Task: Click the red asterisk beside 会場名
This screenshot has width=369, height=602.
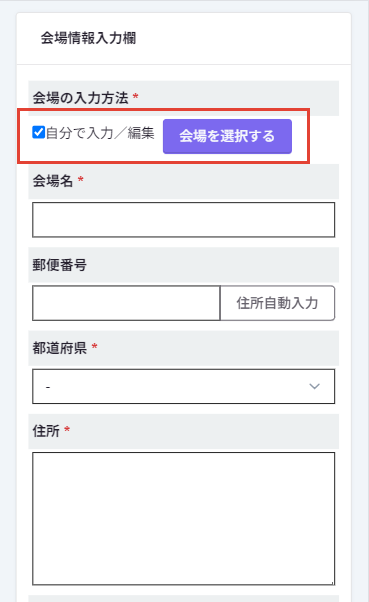Action: (x=81, y=179)
